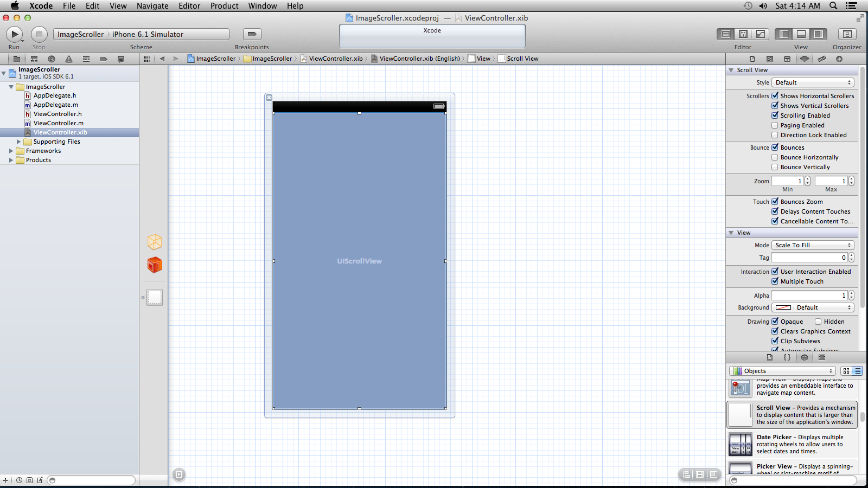Open the Identity inspector

(787, 59)
